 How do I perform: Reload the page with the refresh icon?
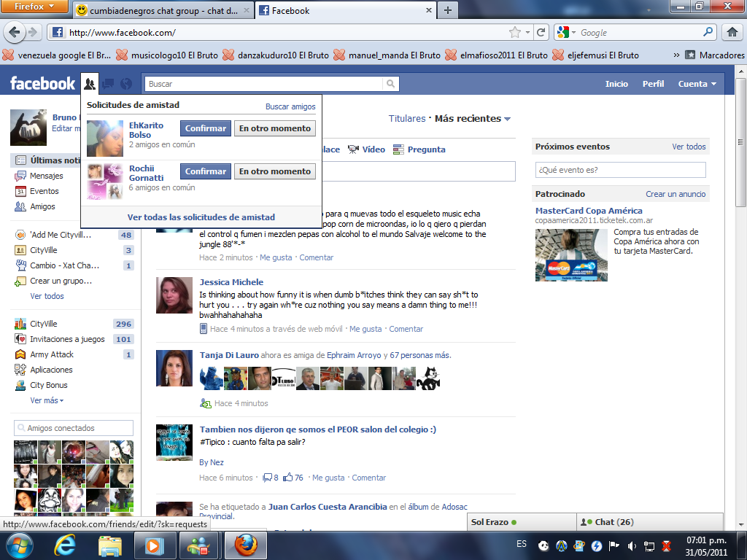(541, 32)
